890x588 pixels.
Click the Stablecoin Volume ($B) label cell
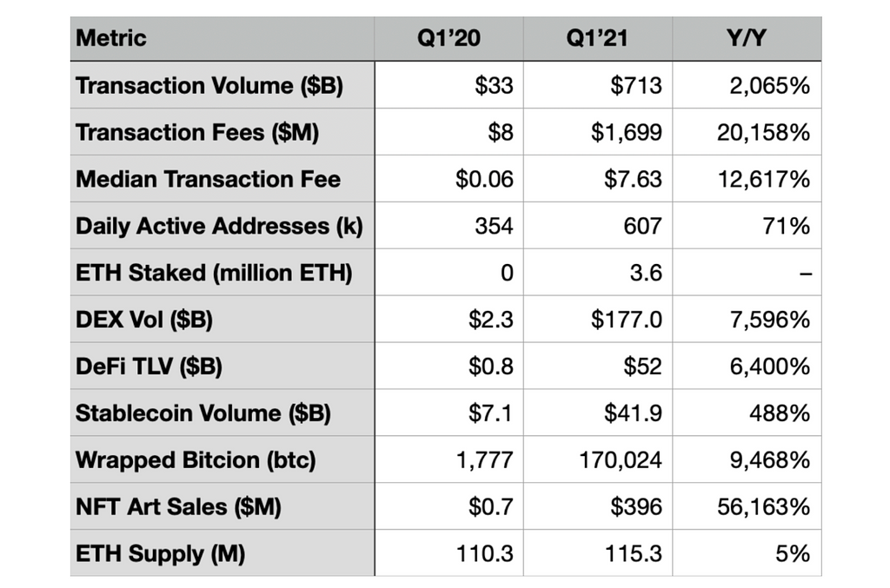(203, 413)
